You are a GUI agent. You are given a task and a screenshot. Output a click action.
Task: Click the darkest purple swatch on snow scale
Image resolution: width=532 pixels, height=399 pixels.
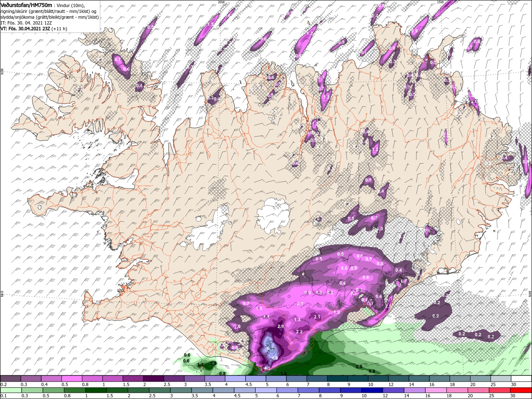pyautogui.click(x=154, y=379)
